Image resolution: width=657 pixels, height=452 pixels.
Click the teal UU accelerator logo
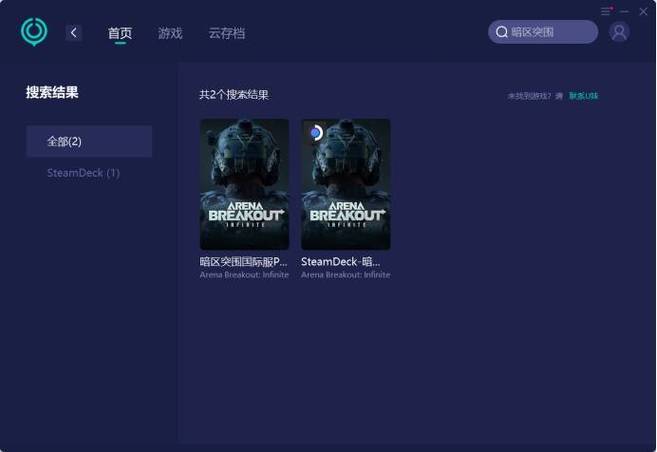click(x=34, y=31)
